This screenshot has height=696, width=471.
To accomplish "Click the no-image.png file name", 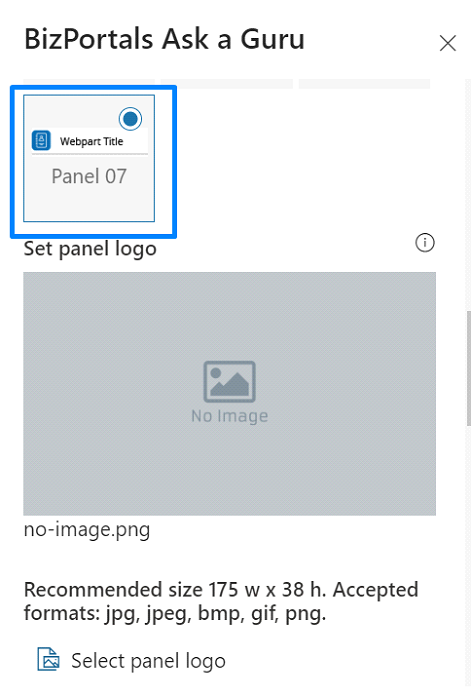I will pyautogui.click(x=87, y=530).
